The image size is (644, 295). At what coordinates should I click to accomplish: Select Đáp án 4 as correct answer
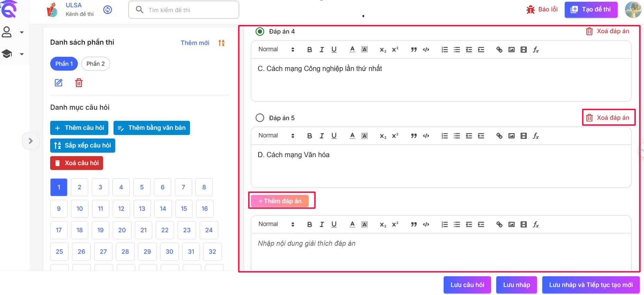pyautogui.click(x=260, y=32)
